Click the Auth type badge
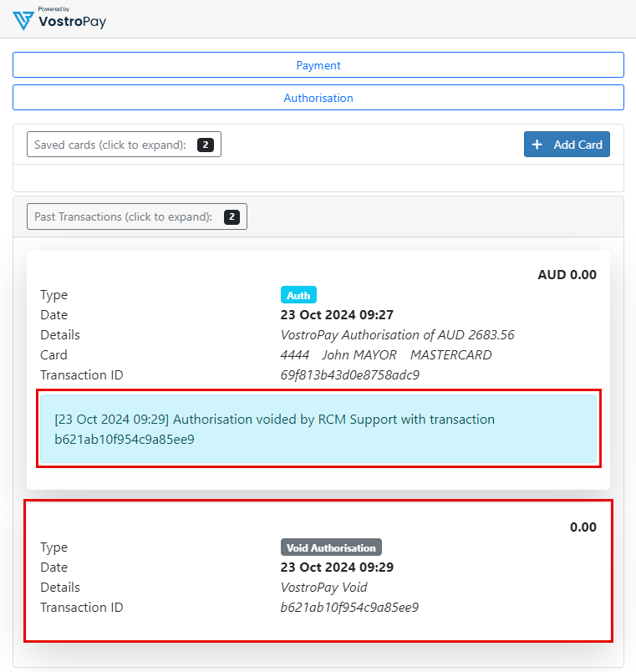Viewport: 636px width, 672px height. tap(298, 295)
